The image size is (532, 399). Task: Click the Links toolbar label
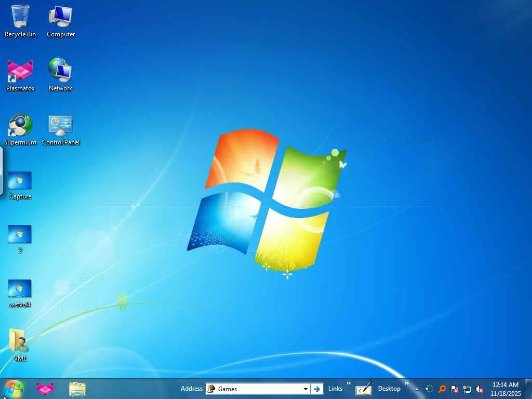coord(335,389)
